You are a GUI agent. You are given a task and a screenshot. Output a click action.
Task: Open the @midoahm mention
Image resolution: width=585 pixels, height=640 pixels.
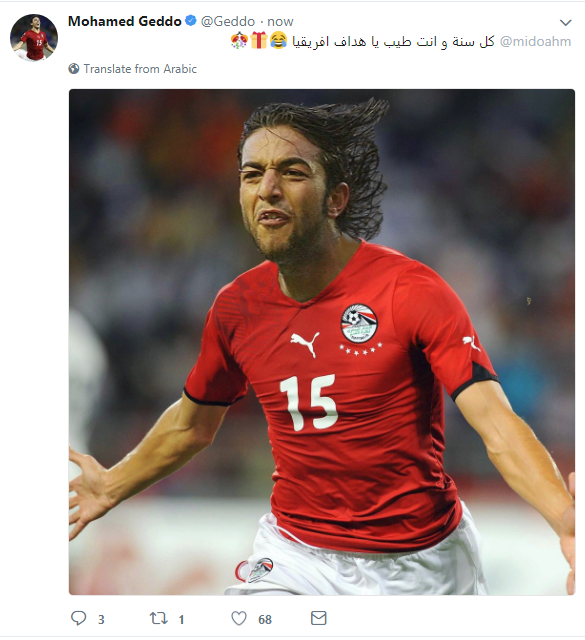pyautogui.click(x=535, y=42)
